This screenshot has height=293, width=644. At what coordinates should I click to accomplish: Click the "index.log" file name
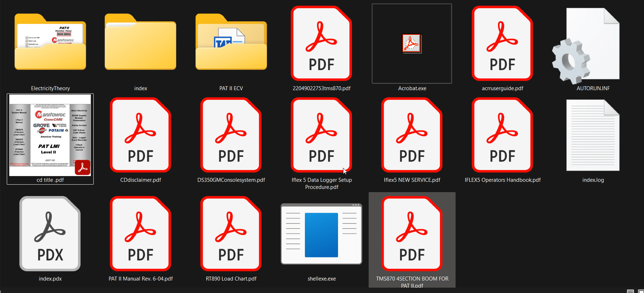[x=593, y=180]
